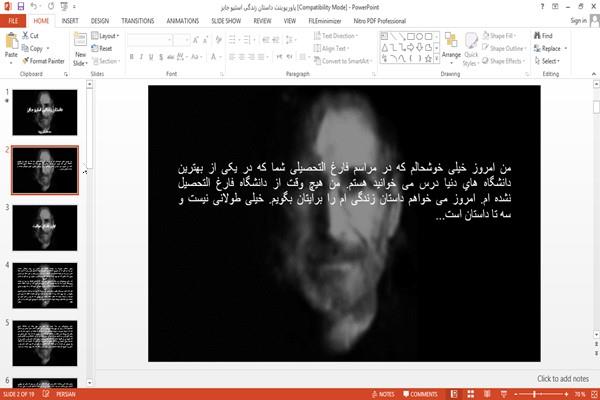
Task: Switch to the SLIDE SHOW tab
Action: [226, 21]
